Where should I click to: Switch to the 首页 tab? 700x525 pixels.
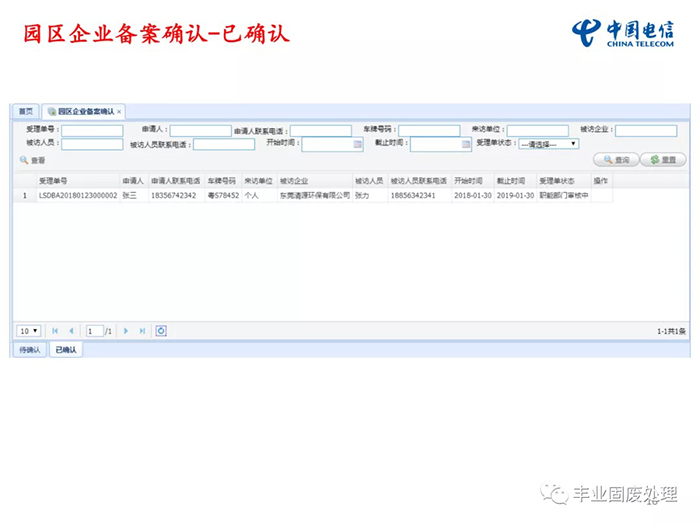pyautogui.click(x=26, y=111)
